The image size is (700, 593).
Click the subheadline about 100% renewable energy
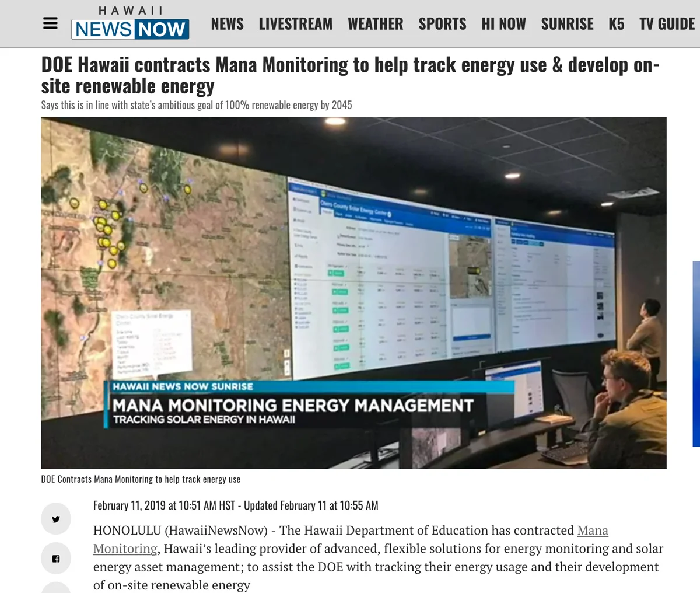(x=197, y=105)
